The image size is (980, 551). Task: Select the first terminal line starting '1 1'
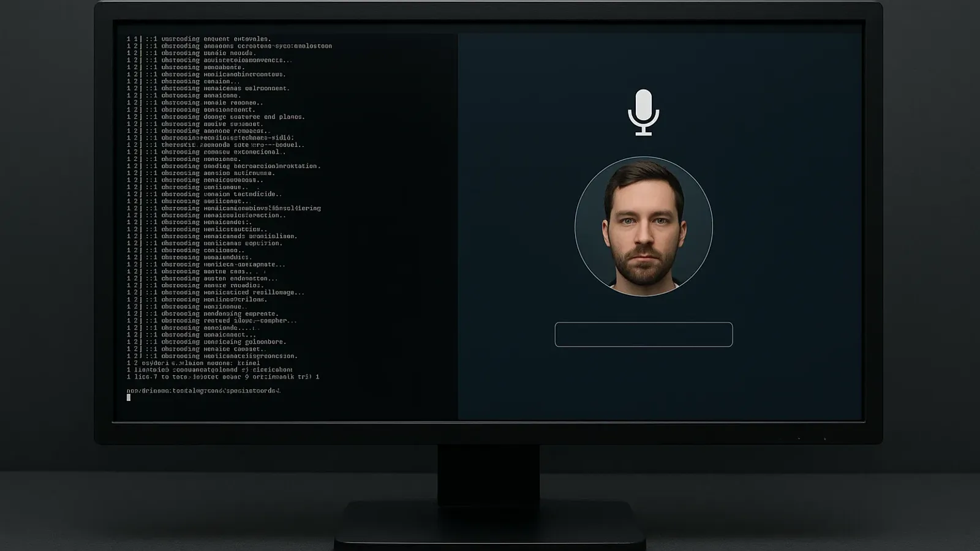(x=199, y=39)
